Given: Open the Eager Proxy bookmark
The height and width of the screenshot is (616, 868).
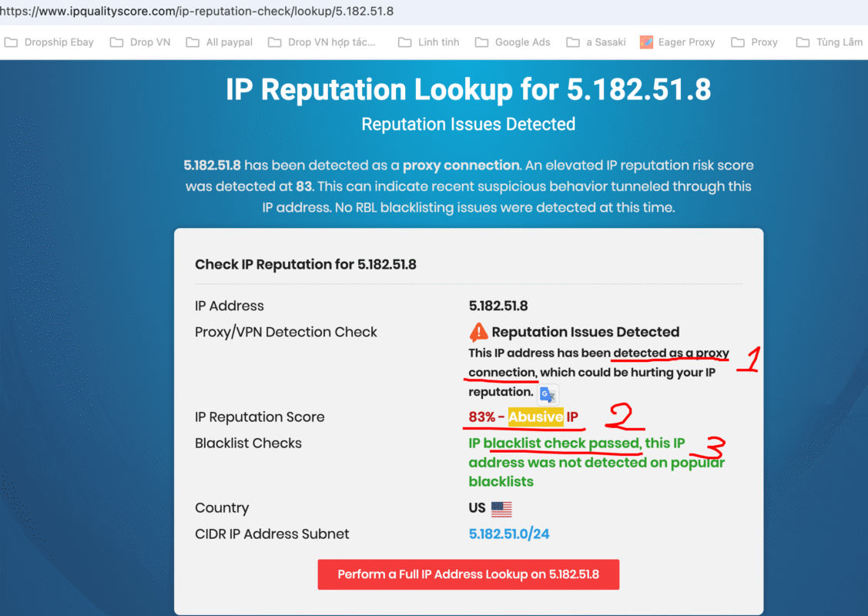Looking at the screenshot, I should (x=677, y=42).
